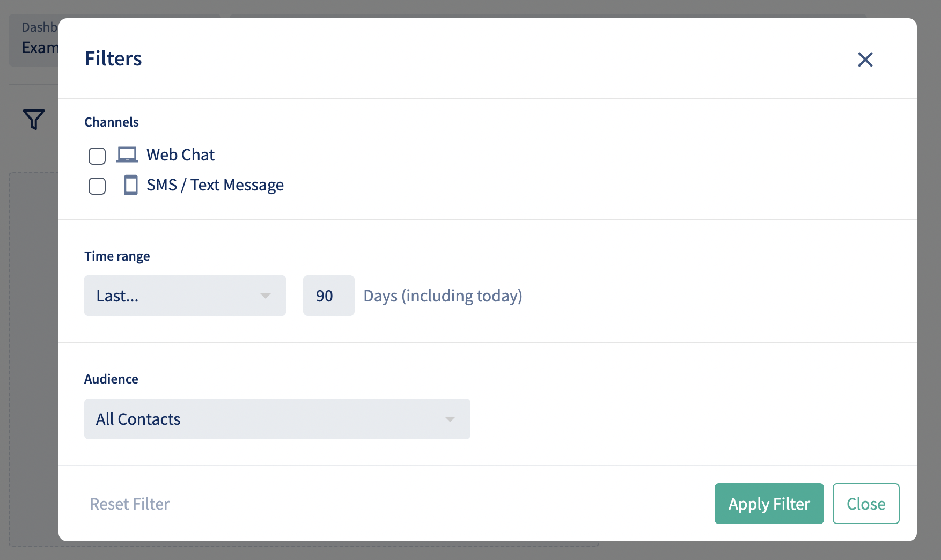
Task: Click the Close button
Action: pyautogui.click(x=866, y=504)
